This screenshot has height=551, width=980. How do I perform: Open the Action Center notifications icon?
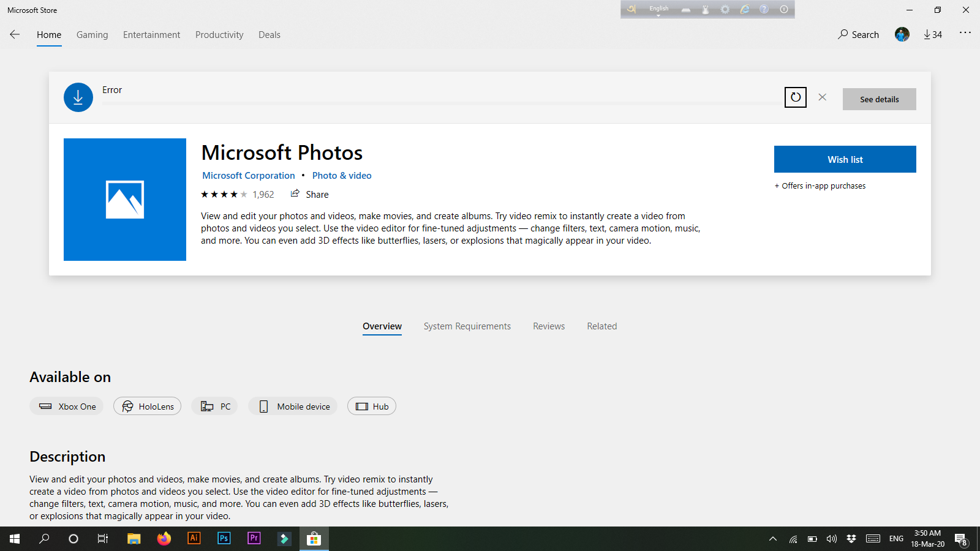pos(961,539)
